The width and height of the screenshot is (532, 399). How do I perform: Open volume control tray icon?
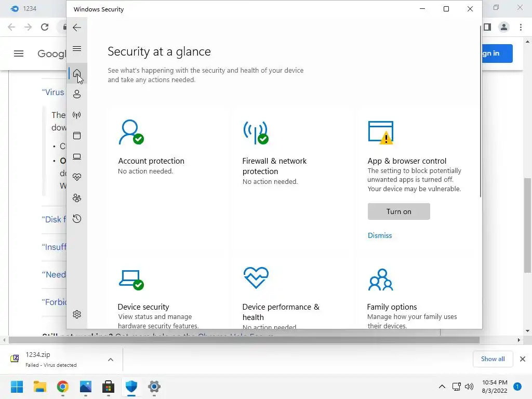[x=469, y=387]
